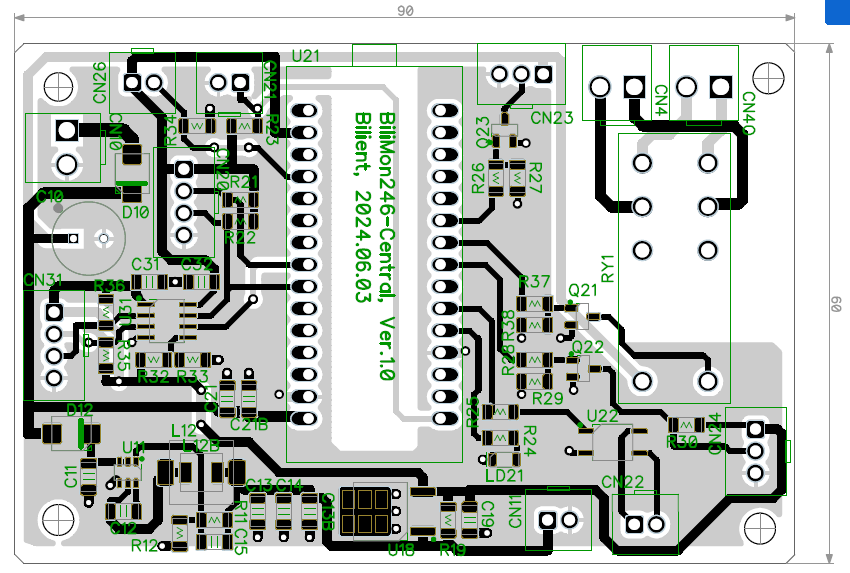Select the C13 capacitor label
Screen dimensions: 850x573
259,485
